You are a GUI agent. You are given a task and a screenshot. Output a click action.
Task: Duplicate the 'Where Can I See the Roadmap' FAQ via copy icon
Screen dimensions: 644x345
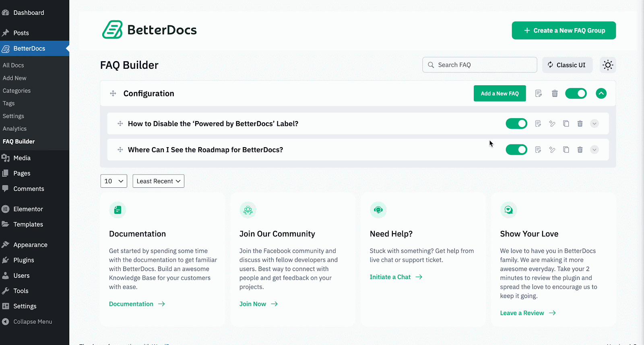click(566, 150)
